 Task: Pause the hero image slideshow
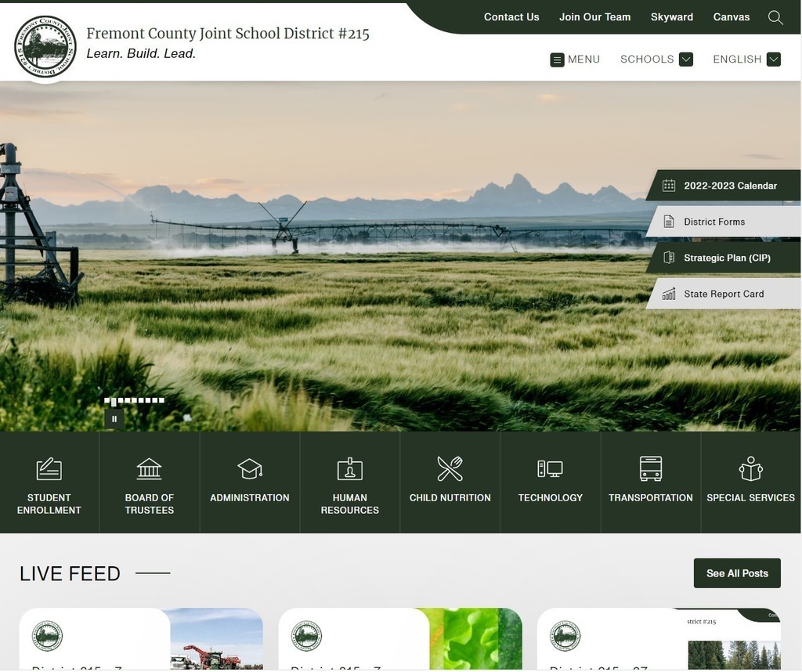pyautogui.click(x=114, y=419)
